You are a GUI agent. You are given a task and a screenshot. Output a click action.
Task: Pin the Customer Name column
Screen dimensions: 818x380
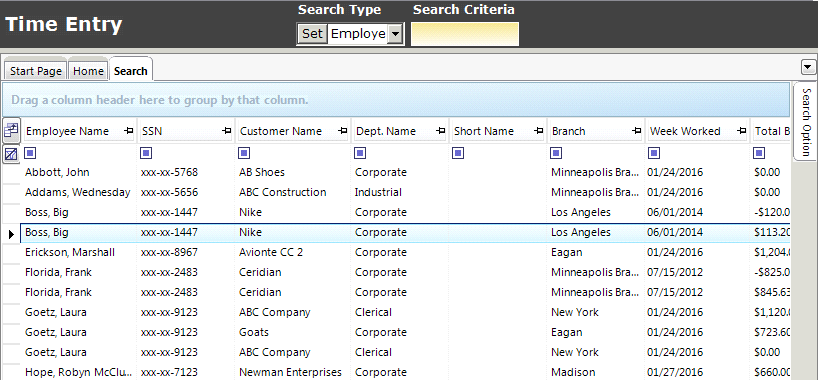[343, 131]
